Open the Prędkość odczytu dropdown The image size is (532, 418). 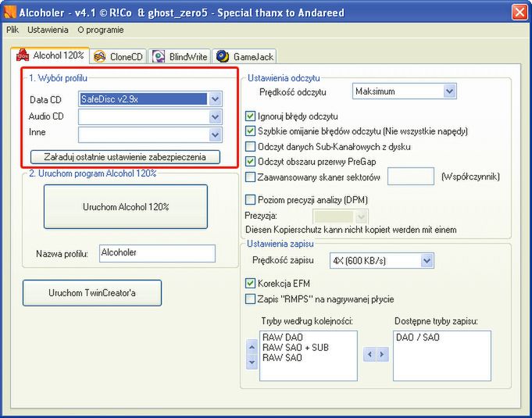[x=449, y=91]
